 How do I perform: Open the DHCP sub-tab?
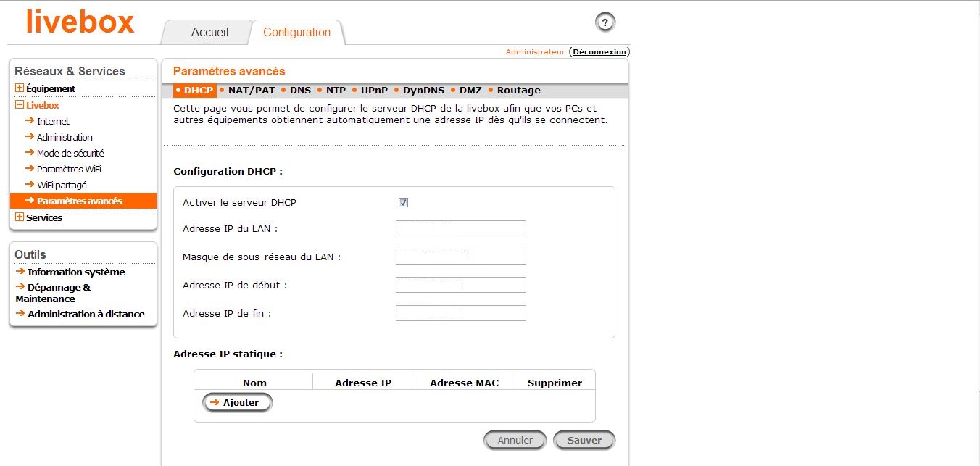(195, 91)
